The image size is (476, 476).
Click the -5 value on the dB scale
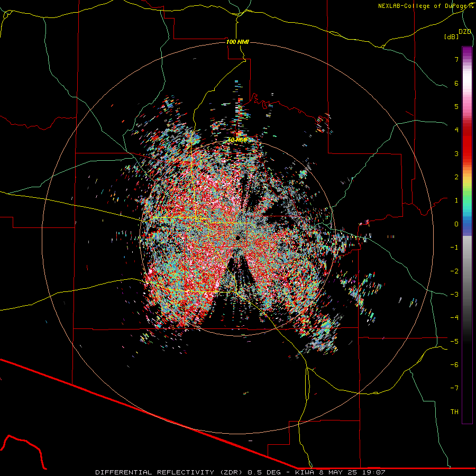[454, 341]
